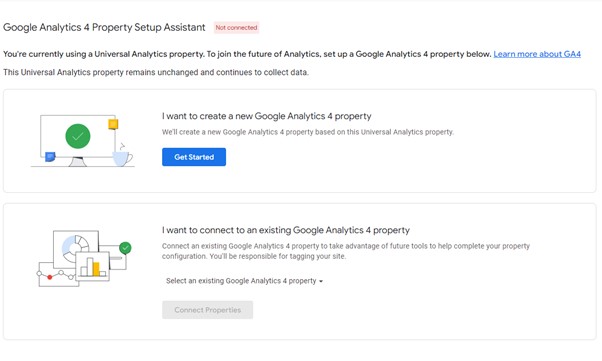Image resolution: width=602 pixels, height=361 pixels.
Task: Click the yellow sticky note on monitor
Action: point(113,124)
